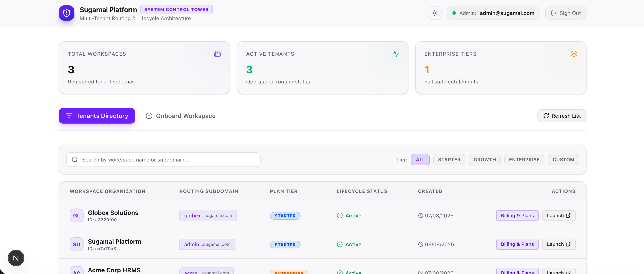Click the globex.sugamai.com subdomain badge
This screenshot has height=274, width=644.
click(208, 215)
